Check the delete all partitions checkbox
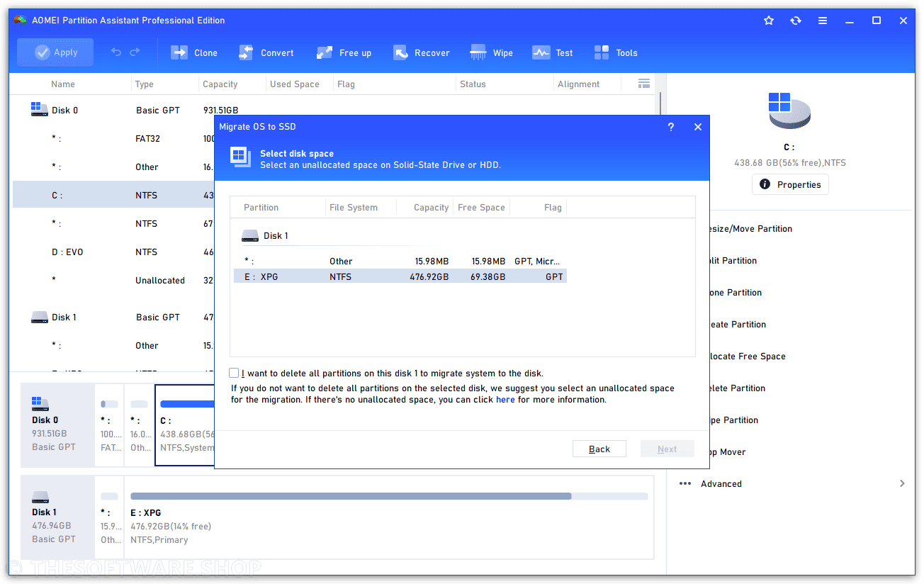The image size is (924, 584). [234, 373]
